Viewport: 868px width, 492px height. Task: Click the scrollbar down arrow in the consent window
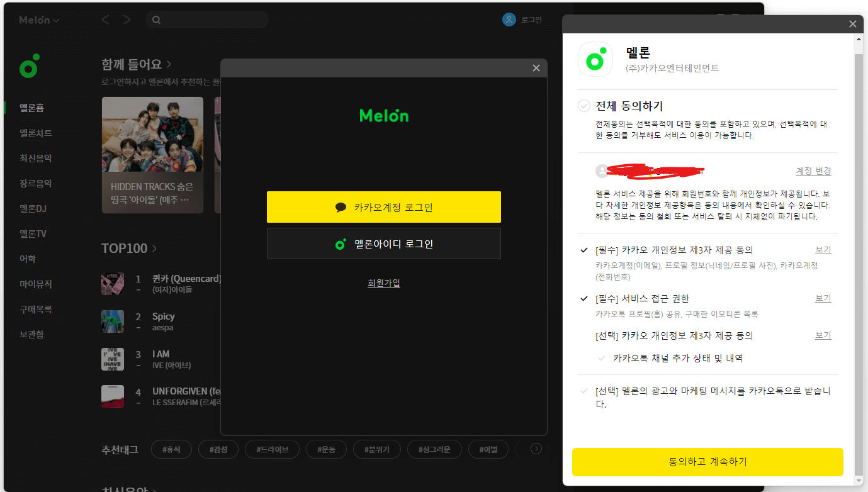[x=859, y=481]
